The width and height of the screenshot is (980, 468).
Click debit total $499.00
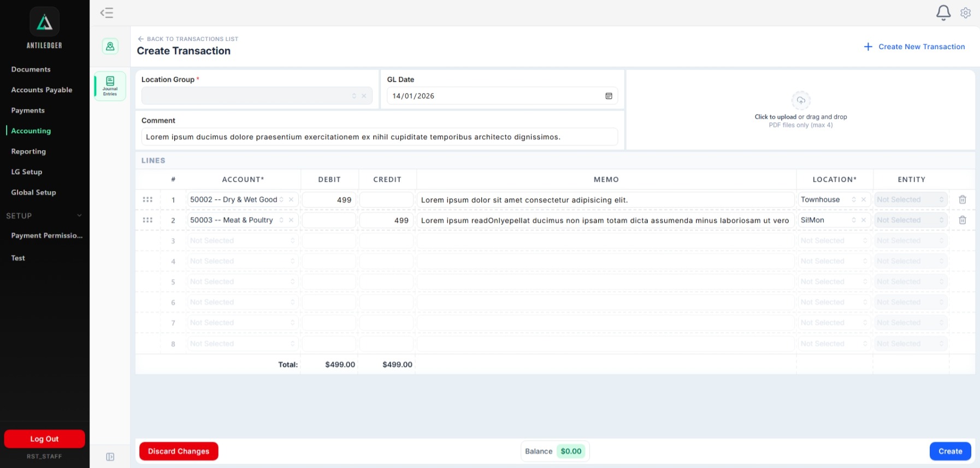click(340, 365)
